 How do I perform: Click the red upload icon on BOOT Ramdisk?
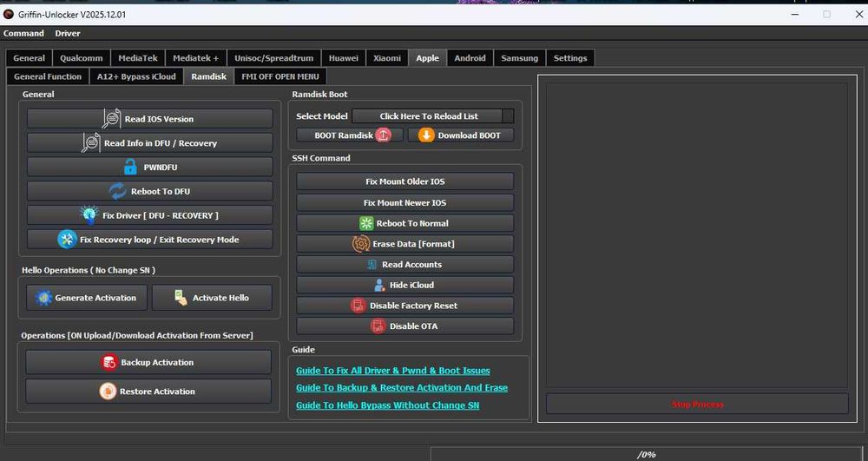click(383, 135)
